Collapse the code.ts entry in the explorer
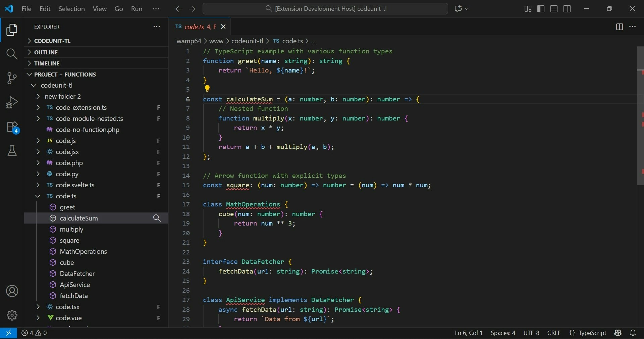 point(38,196)
